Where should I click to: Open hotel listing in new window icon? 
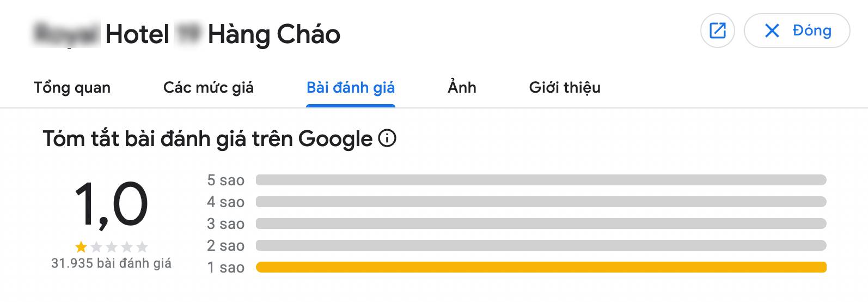717,31
